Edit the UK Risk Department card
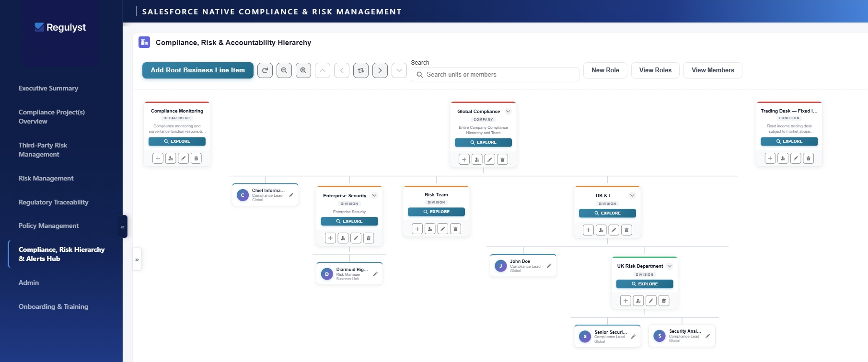The image size is (868, 362). click(651, 301)
